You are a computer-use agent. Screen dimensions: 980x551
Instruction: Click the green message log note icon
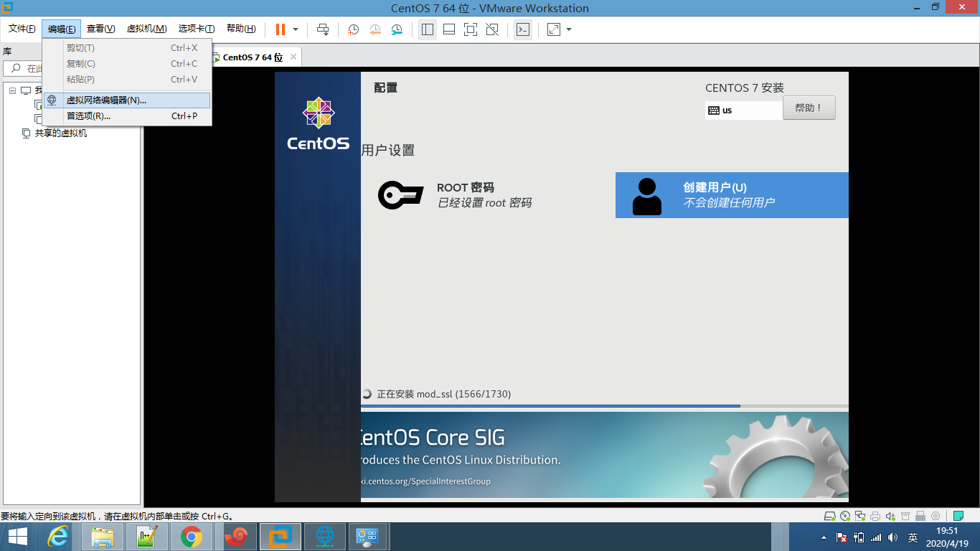point(958,516)
